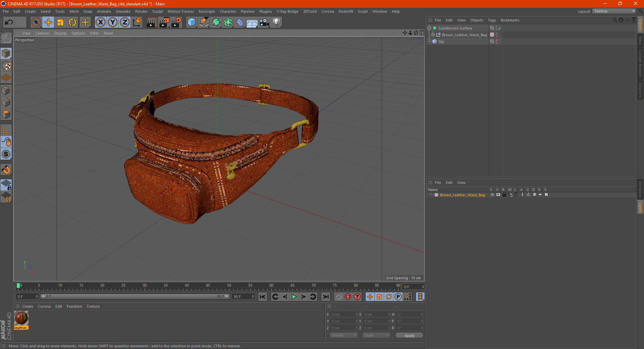644x349 pixels.
Task: Activate the Move tool
Action: point(48,22)
